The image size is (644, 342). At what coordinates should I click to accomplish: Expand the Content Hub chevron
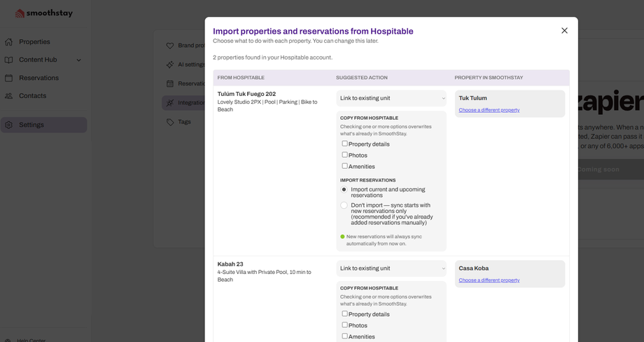pos(78,60)
